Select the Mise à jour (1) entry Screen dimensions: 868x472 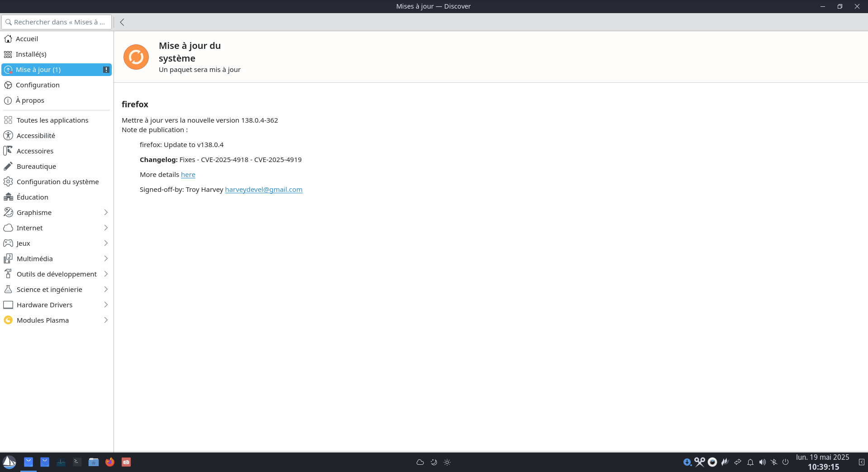57,70
